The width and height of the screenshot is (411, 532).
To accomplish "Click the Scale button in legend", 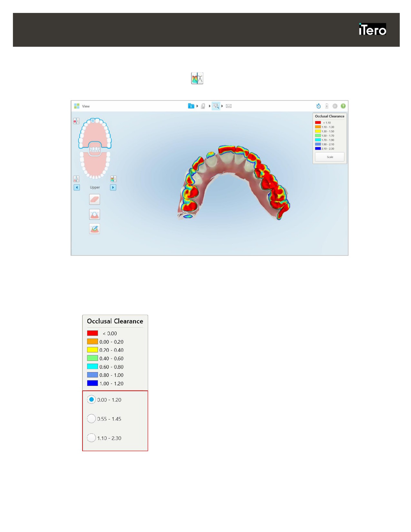I will point(330,157).
